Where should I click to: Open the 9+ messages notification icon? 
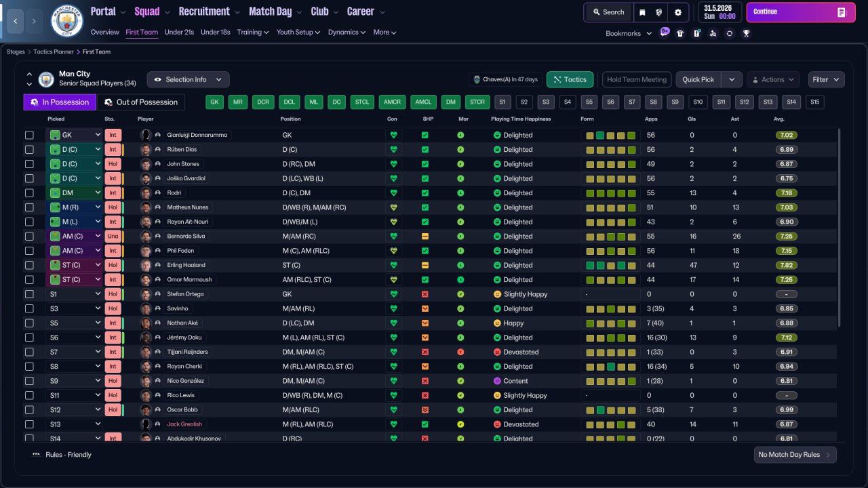click(665, 33)
